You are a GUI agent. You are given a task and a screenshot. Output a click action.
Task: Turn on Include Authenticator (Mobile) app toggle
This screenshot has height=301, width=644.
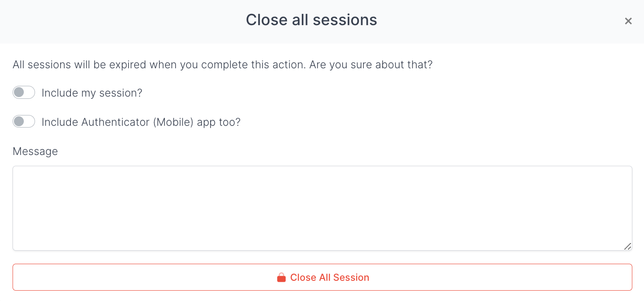24,122
